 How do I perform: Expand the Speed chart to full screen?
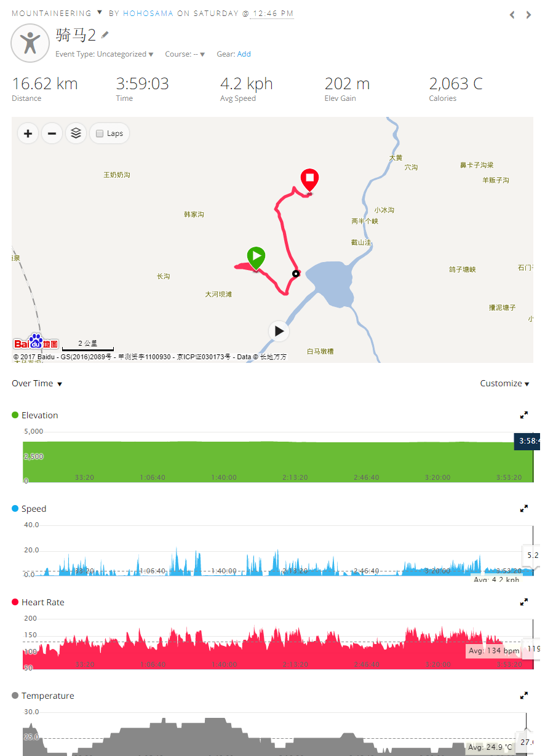pyautogui.click(x=524, y=509)
